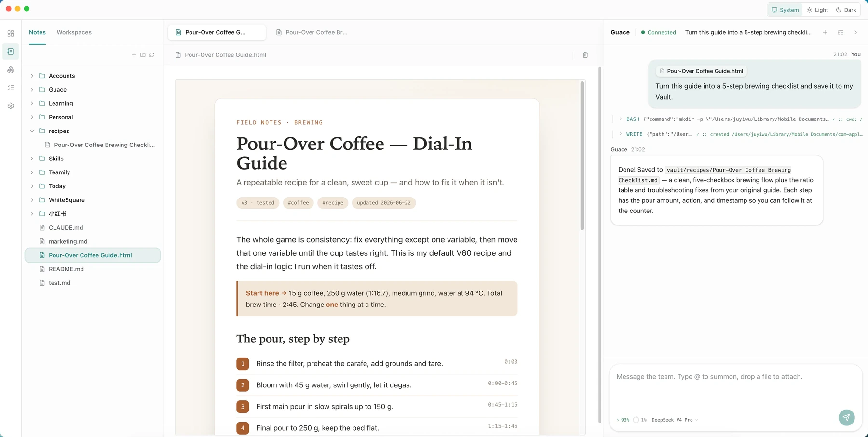Collapse the chat panel with the right arrow

[856, 32]
